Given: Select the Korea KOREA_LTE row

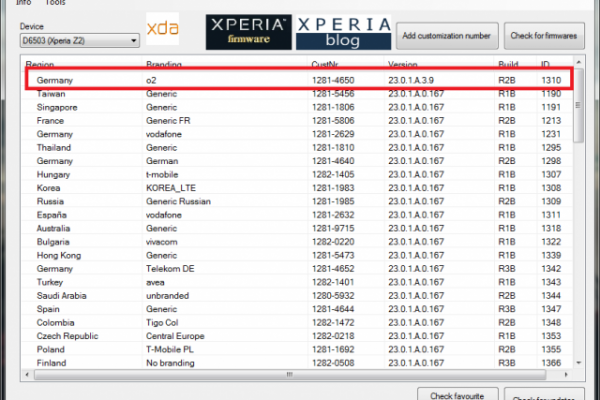Looking at the screenshot, I should tap(298, 188).
